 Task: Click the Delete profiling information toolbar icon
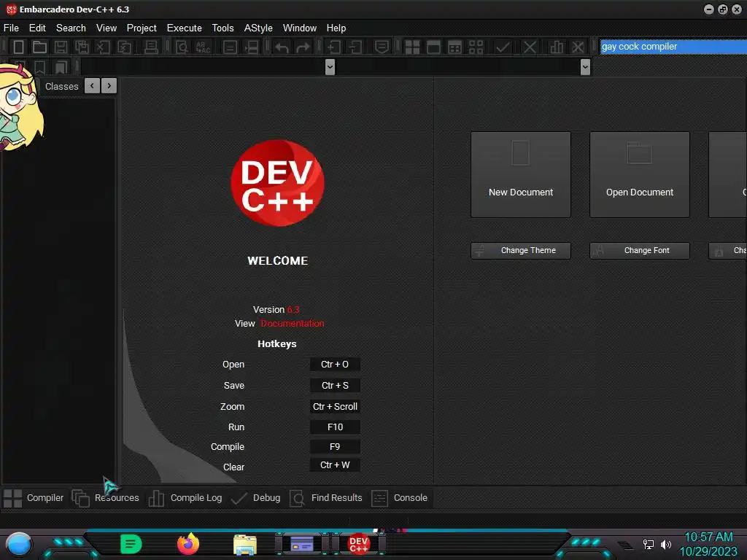click(x=578, y=47)
